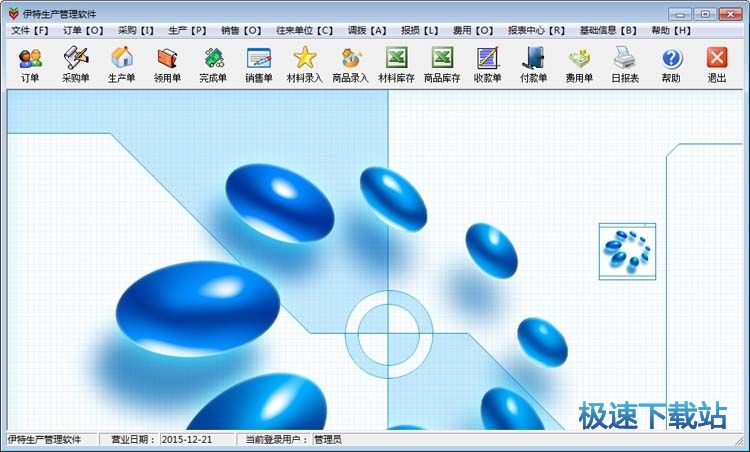Open the 生产【P】 menu
This screenshot has height=452, width=750.
tap(187, 31)
